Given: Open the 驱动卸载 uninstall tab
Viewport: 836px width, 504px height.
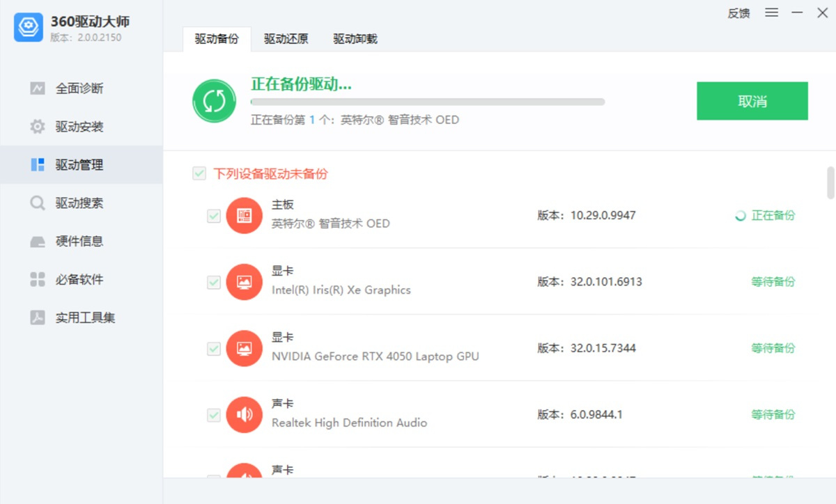Looking at the screenshot, I should (x=355, y=38).
